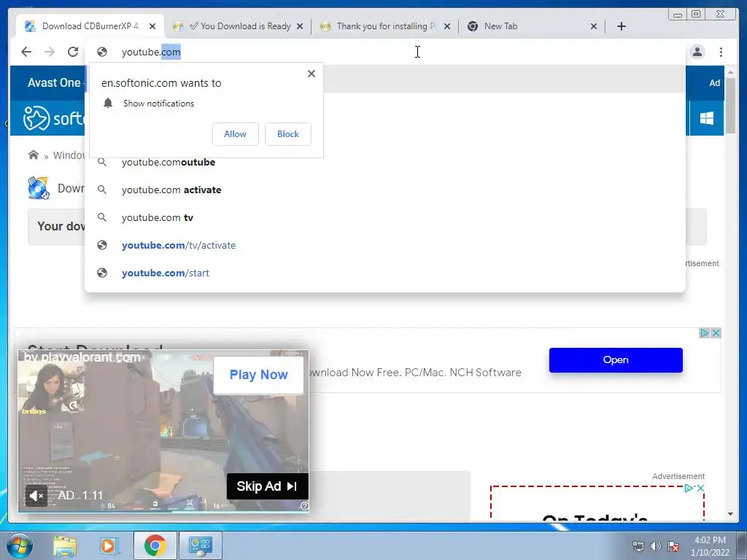The width and height of the screenshot is (747, 560).
Task: Close the Download CDBurnerXP tab
Action: [152, 26]
